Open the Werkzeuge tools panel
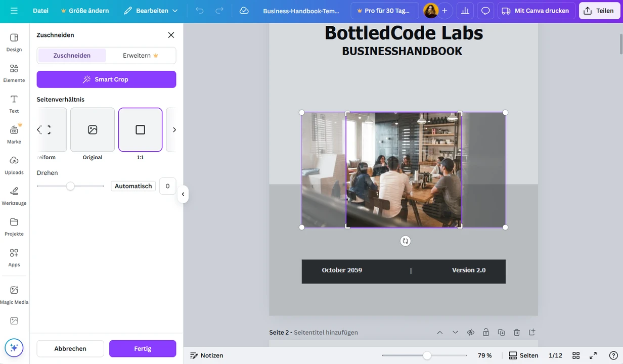The image size is (623, 364). 14,196
